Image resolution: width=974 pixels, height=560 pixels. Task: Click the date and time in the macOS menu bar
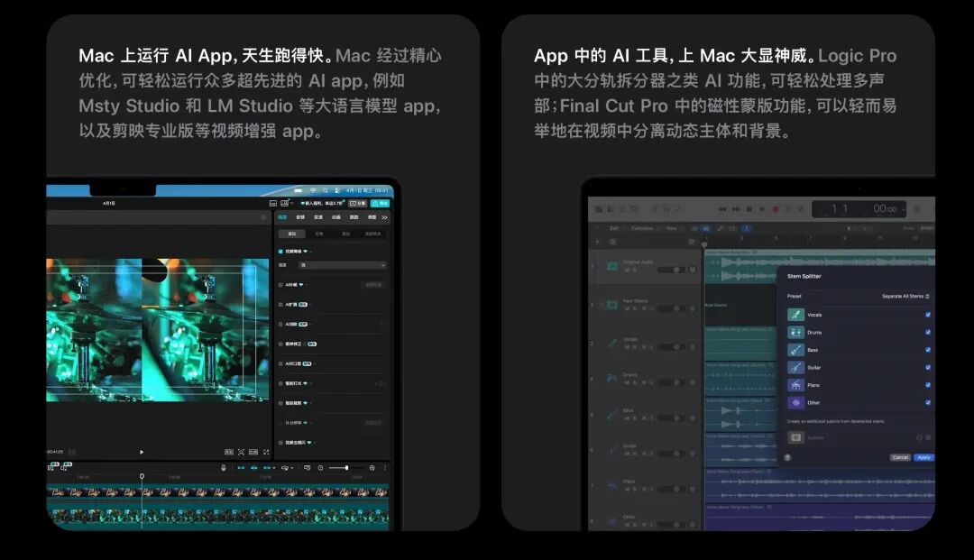[x=368, y=190]
